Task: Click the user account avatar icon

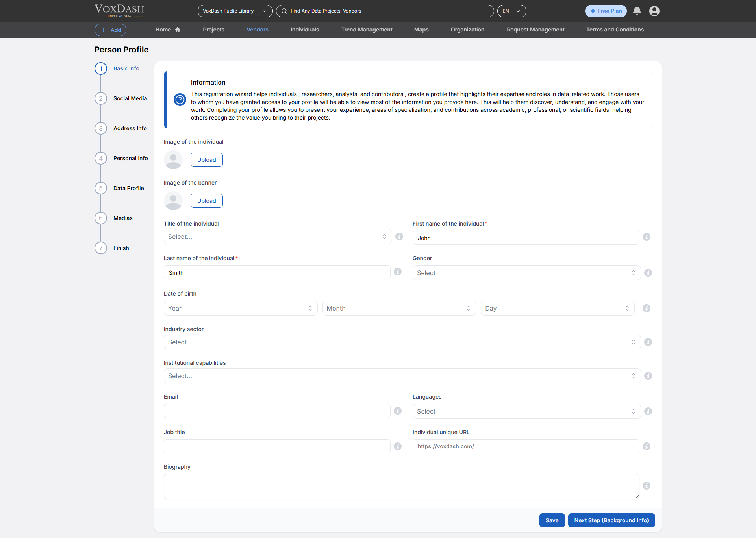Action: [x=654, y=11]
